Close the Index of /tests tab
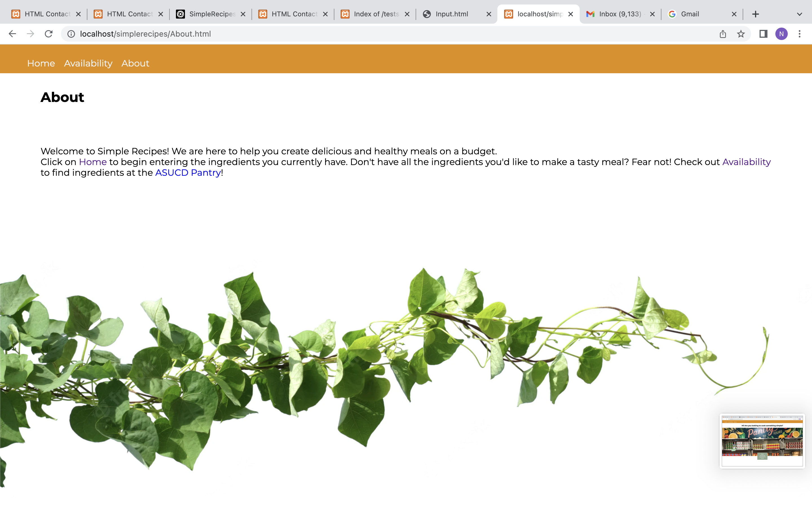Screen dimensions: 812x507 pos(407,14)
